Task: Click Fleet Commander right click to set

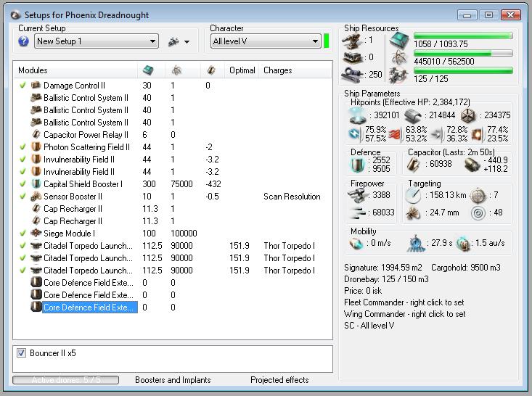Action: [x=404, y=302]
